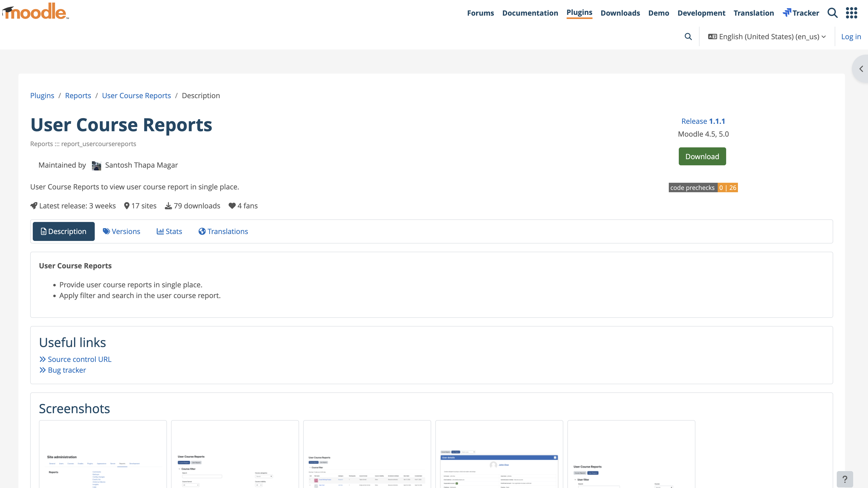The height and width of the screenshot is (488, 868).
Task: Click the maintainer's avatar picture
Action: (96, 165)
